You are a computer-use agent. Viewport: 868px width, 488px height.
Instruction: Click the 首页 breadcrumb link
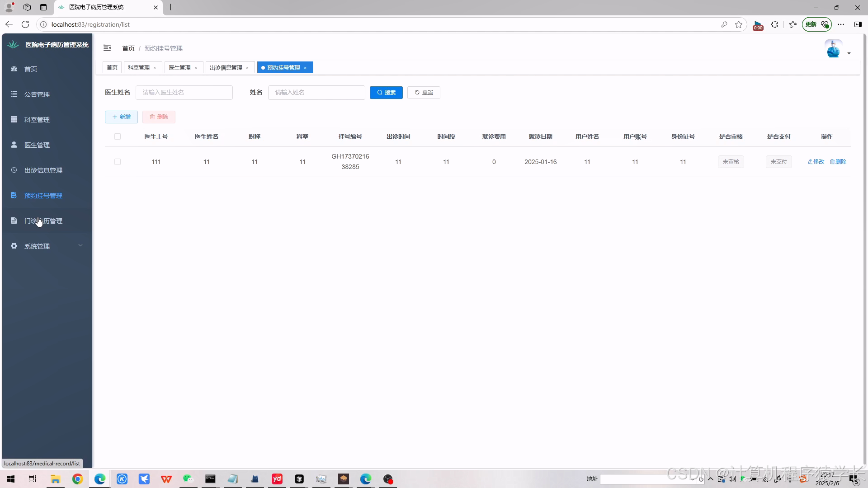pos(128,48)
